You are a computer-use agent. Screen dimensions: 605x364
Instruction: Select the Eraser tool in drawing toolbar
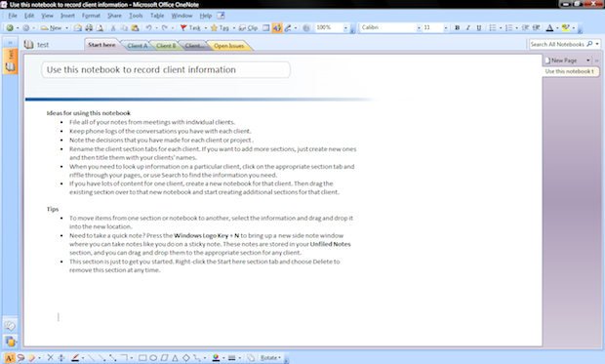31,358
